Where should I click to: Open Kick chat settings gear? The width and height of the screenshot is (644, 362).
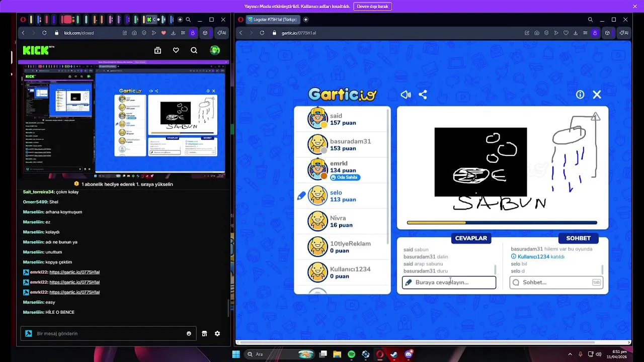pos(217,333)
